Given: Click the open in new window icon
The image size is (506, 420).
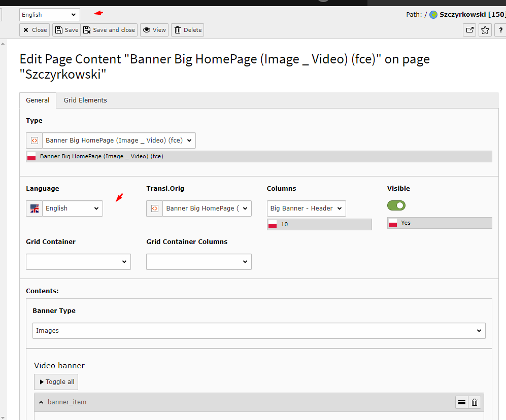Looking at the screenshot, I should click(x=469, y=30).
